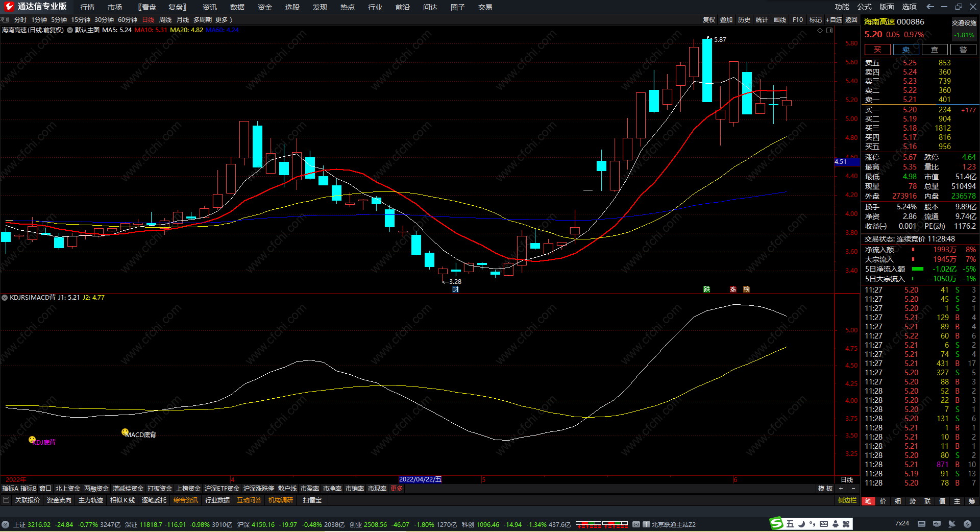
Task: Open the 模板 template menu
Action: point(825,489)
